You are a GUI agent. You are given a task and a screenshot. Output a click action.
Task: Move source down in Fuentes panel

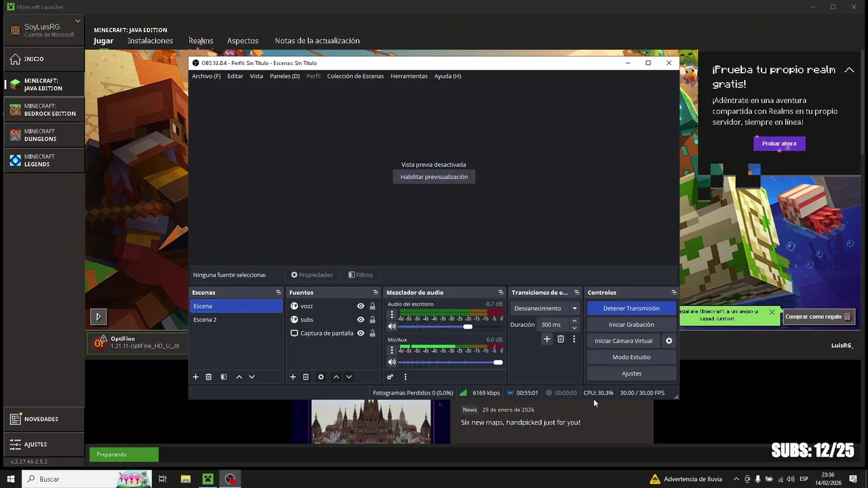click(x=349, y=377)
